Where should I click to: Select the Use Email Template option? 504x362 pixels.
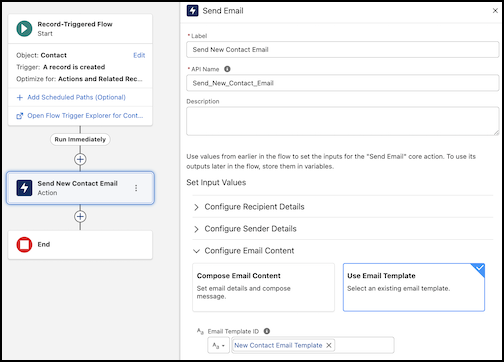click(x=414, y=287)
